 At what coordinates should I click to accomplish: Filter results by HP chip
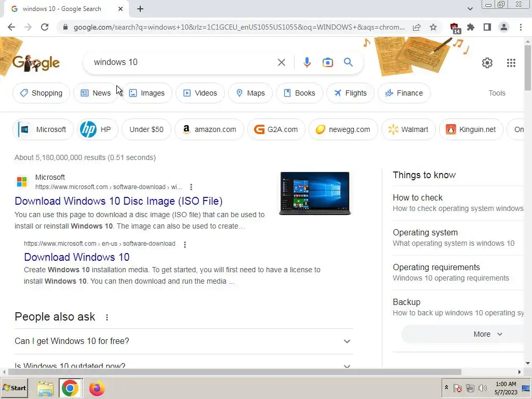tap(97, 129)
